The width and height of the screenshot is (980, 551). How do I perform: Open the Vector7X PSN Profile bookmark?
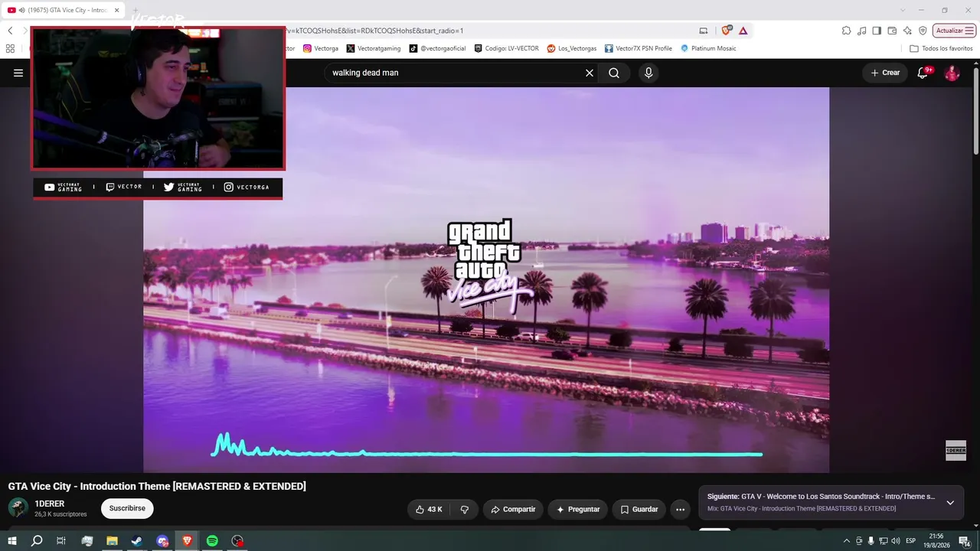pos(639,48)
